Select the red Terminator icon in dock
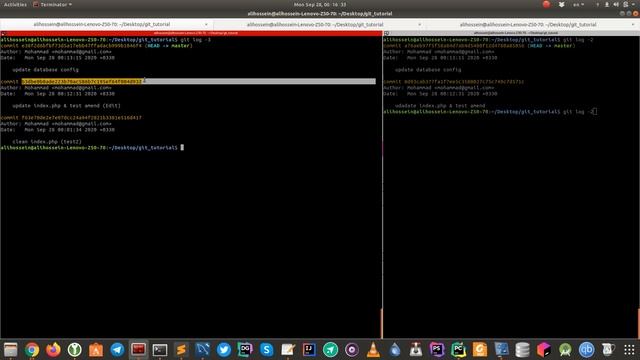The height and width of the screenshot is (360, 640). pos(138,349)
